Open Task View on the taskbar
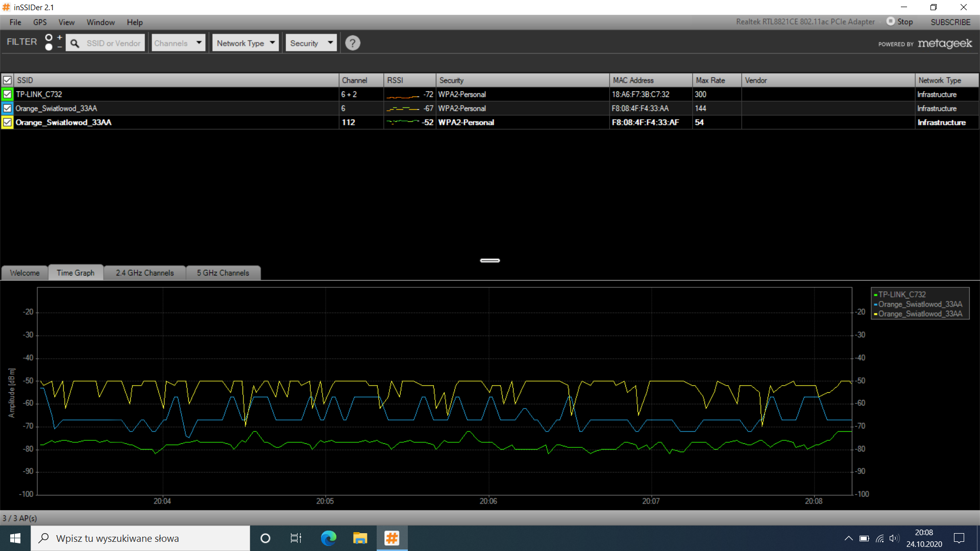Screen dimensions: 980x551 point(296,538)
